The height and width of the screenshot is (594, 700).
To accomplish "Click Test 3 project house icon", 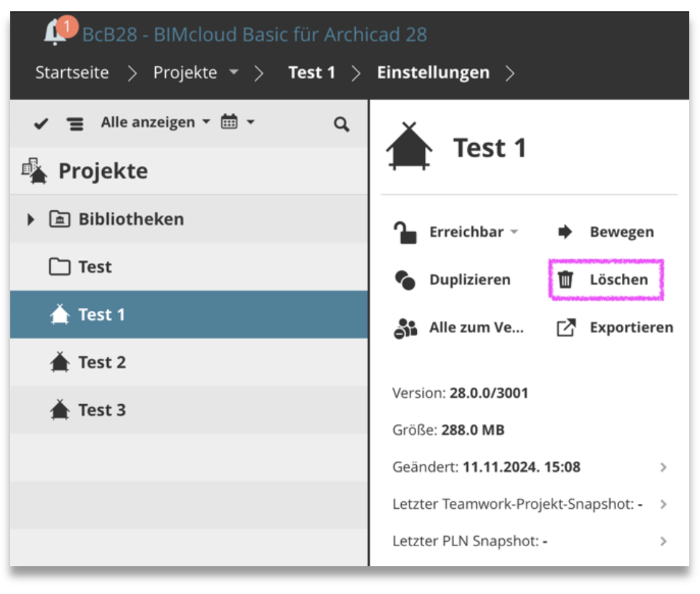I will click(59, 410).
